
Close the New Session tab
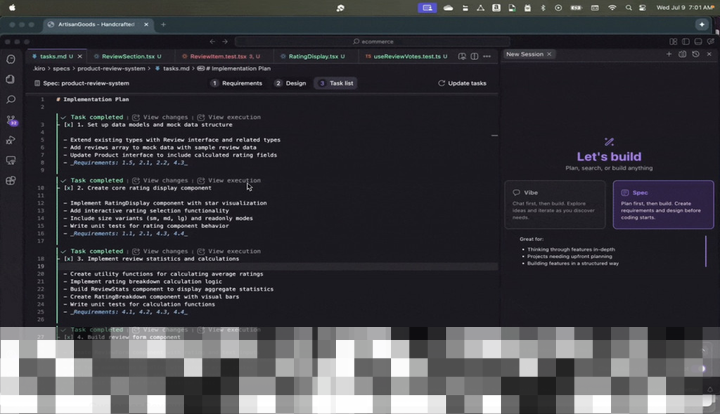click(549, 54)
